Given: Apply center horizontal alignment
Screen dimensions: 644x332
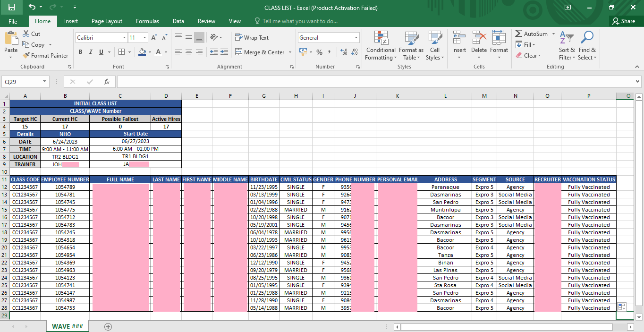Looking at the screenshot, I should tap(188, 52).
